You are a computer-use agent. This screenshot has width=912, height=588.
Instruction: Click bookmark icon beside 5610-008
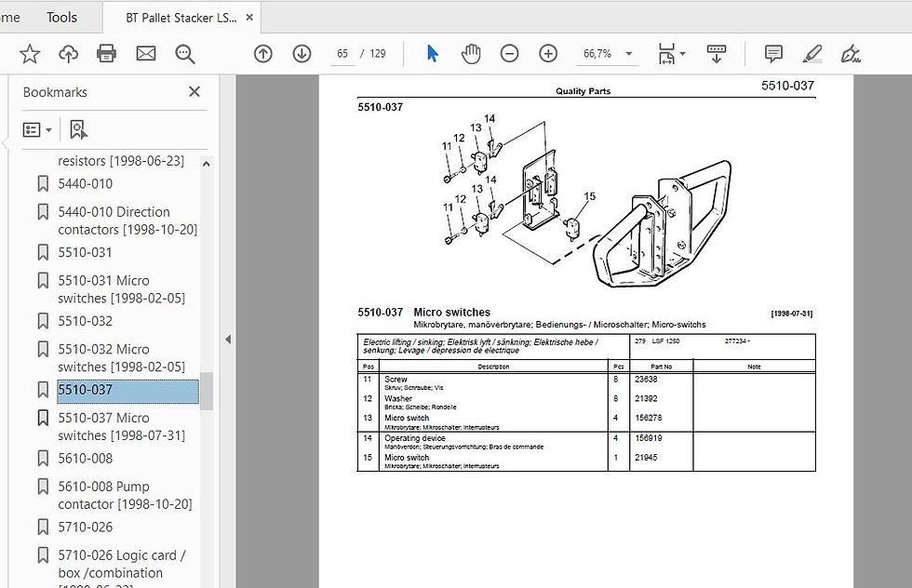pos(43,459)
